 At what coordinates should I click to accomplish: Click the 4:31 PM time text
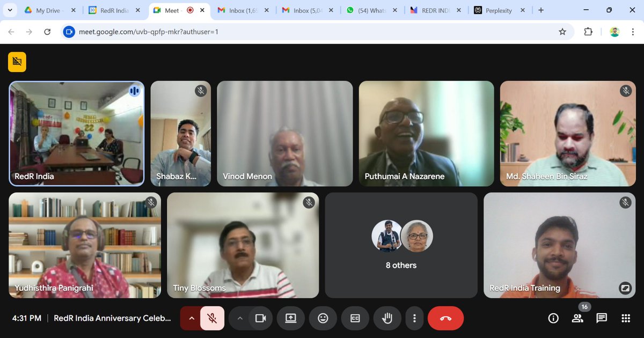pos(27,318)
